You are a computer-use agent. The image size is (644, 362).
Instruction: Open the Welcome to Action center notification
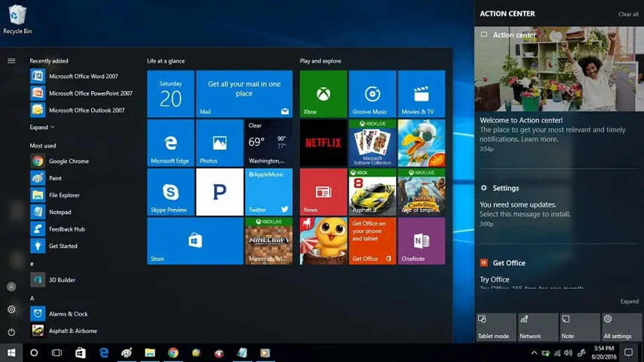point(559,134)
